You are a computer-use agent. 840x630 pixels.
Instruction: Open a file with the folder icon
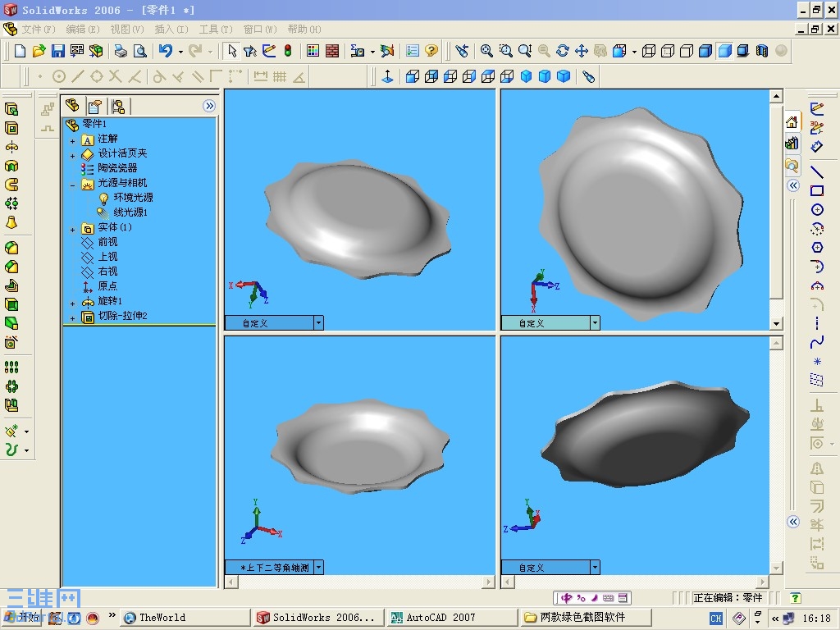(39, 51)
